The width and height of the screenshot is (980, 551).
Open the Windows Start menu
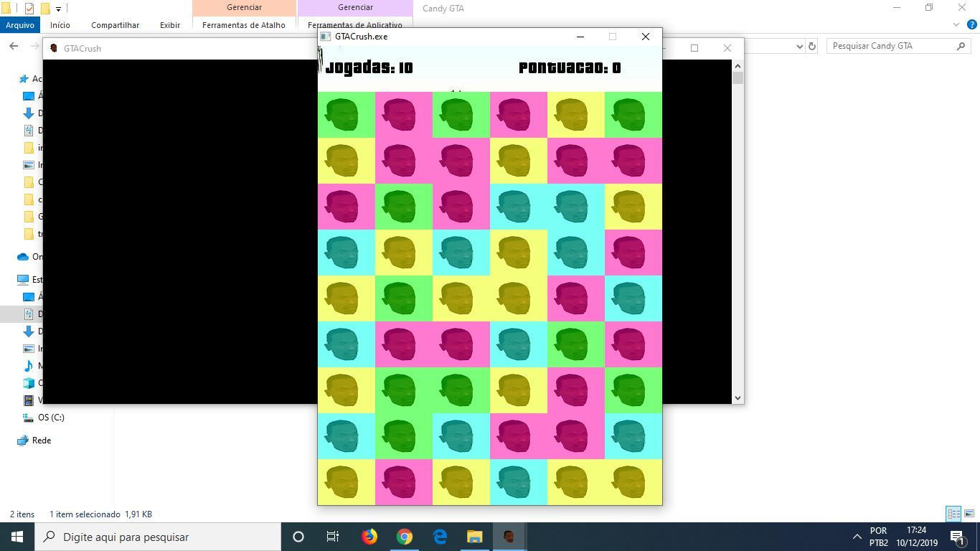[17, 537]
